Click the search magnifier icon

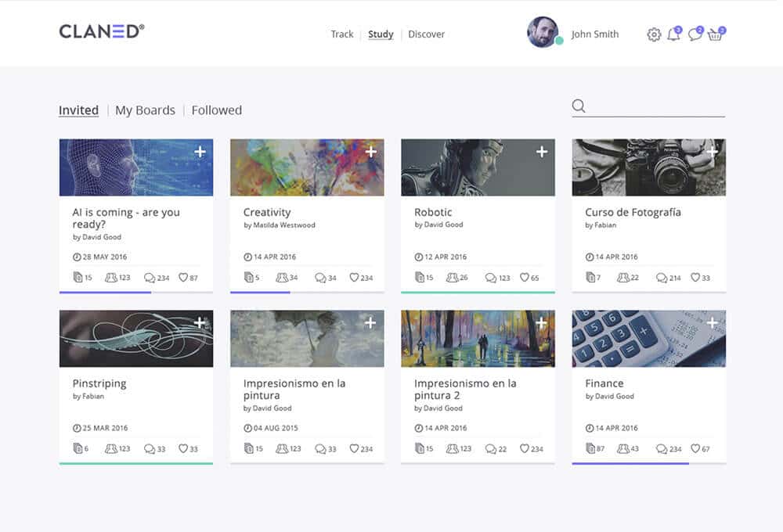click(579, 106)
